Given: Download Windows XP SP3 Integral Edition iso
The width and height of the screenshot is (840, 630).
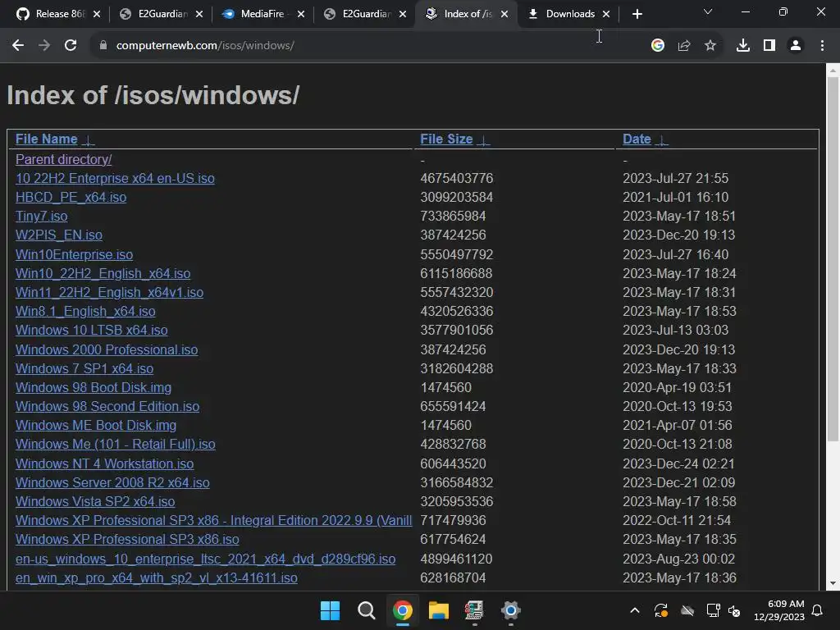Looking at the screenshot, I should tap(214, 520).
